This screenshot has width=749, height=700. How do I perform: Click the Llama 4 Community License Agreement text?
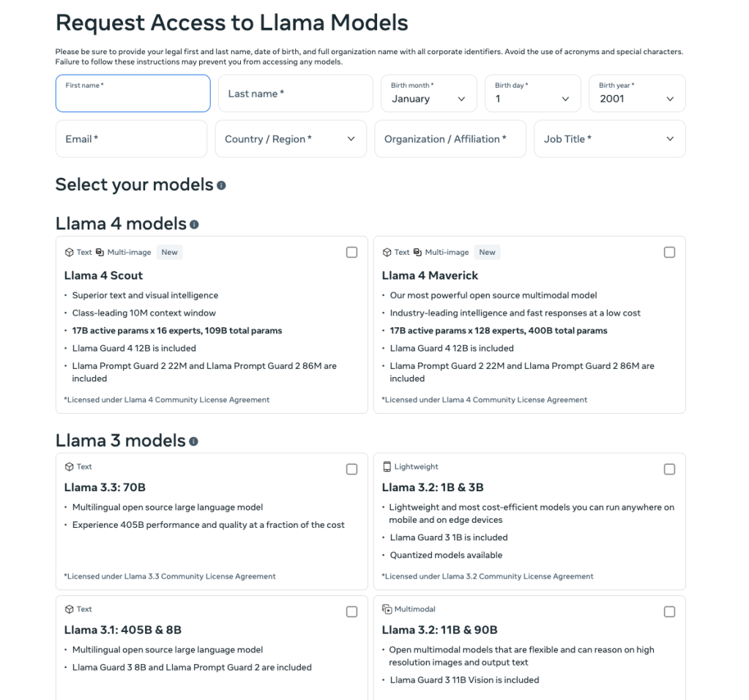coord(167,400)
